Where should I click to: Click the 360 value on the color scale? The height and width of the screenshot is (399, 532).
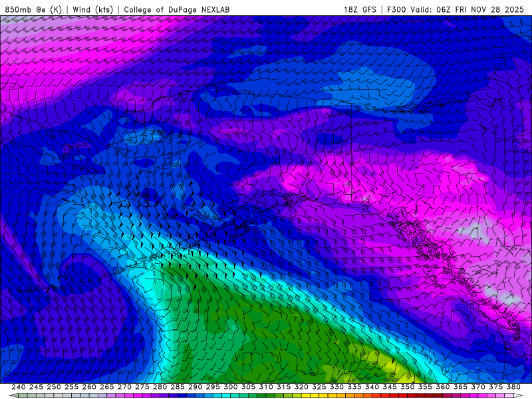coord(442,387)
